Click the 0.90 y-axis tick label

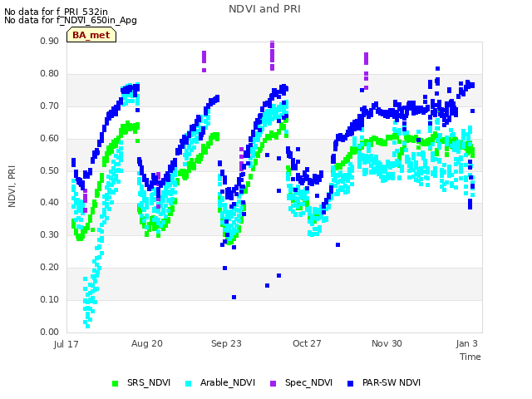pos(50,41)
